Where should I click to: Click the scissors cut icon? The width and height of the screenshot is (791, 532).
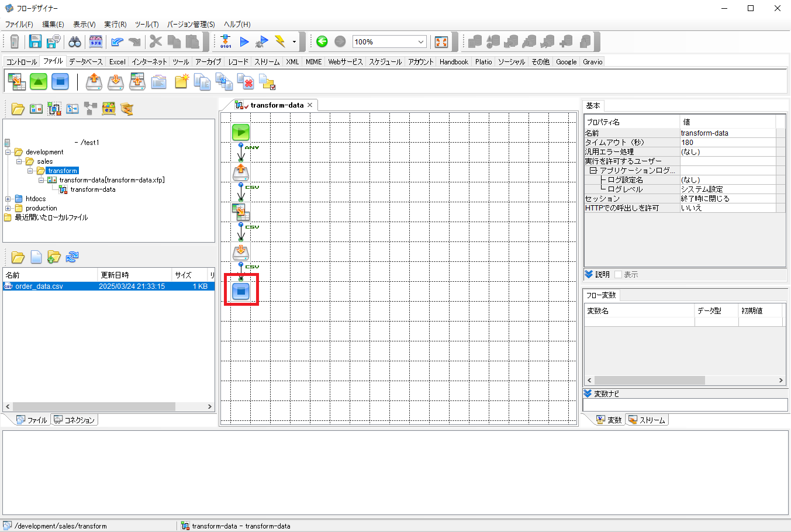tap(156, 42)
